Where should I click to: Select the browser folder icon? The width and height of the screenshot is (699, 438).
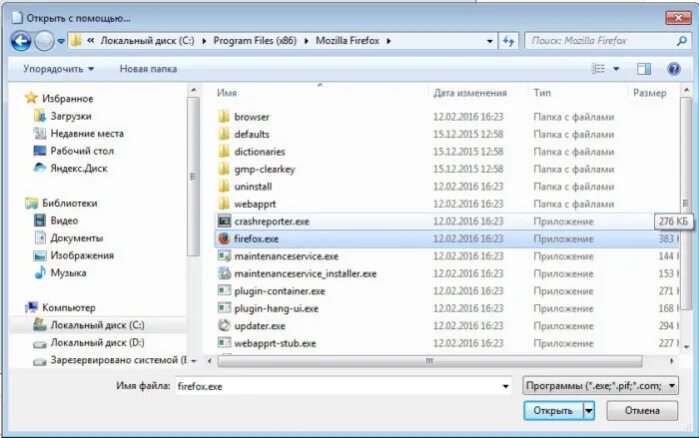(224, 117)
